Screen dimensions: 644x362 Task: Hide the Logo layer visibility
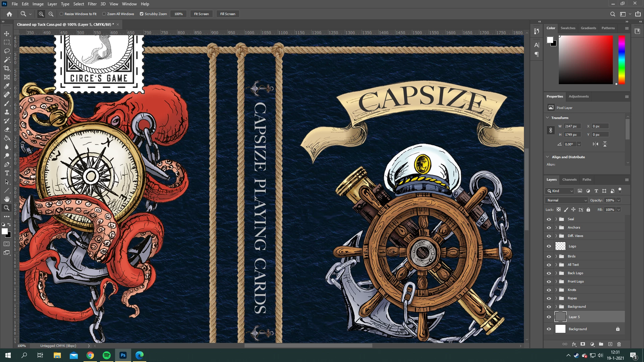pos(549,246)
